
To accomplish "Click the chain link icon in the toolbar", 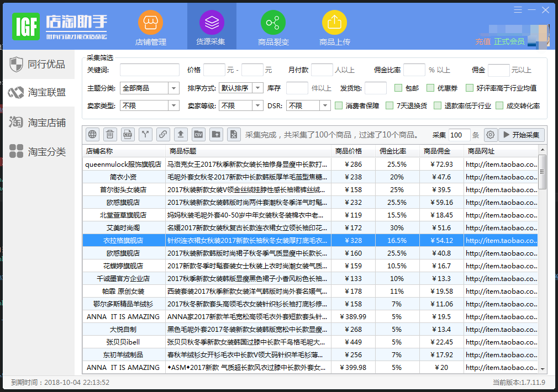I will click(x=163, y=135).
